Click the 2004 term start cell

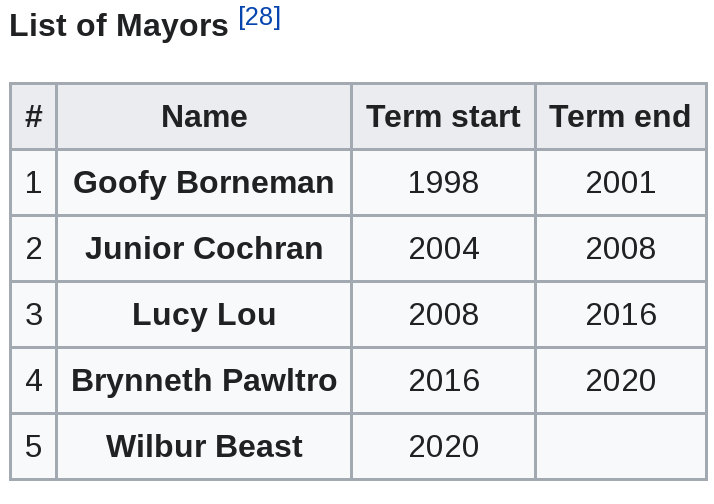[x=443, y=248]
